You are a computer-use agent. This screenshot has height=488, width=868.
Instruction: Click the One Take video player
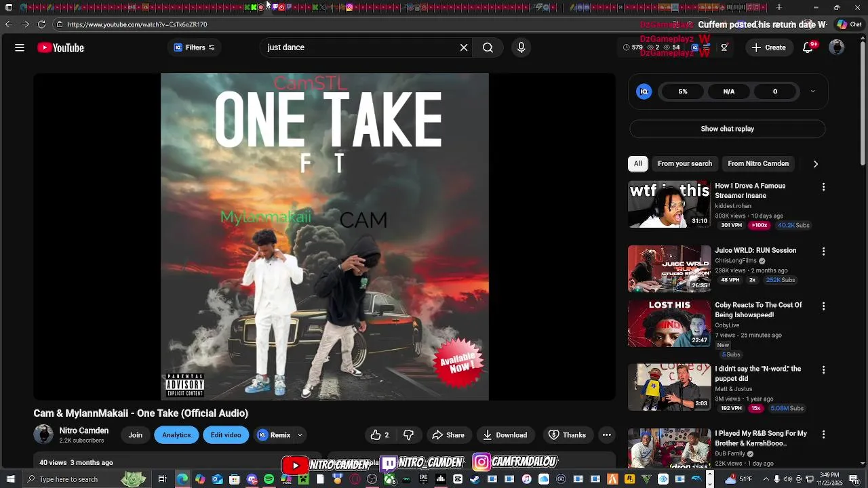click(325, 237)
